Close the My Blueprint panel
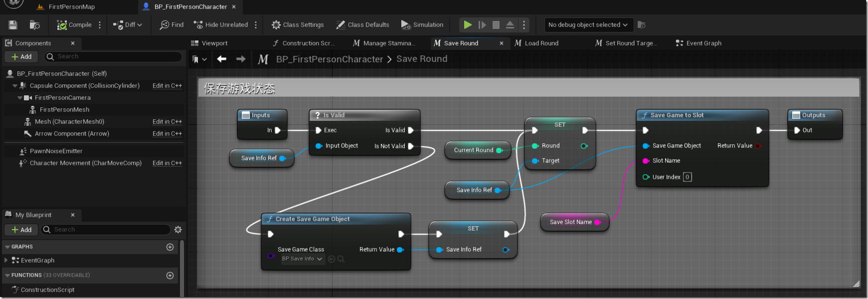The width and height of the screenshot is (868, 299). [73, 215]
